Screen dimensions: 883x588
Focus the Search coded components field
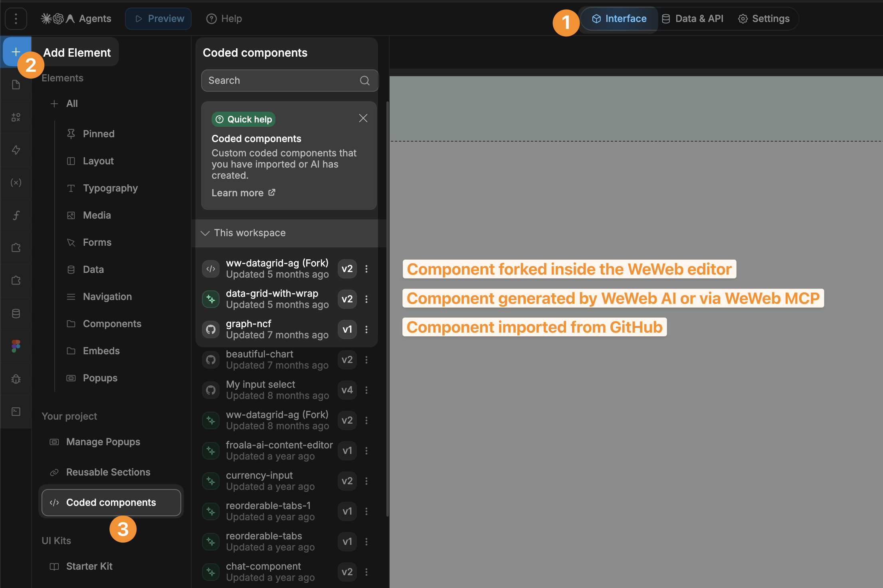tap(290, 81)
